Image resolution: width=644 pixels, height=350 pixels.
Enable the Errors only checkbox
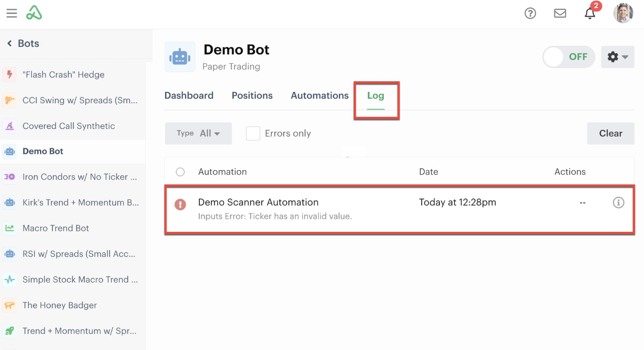coord(253,133)
